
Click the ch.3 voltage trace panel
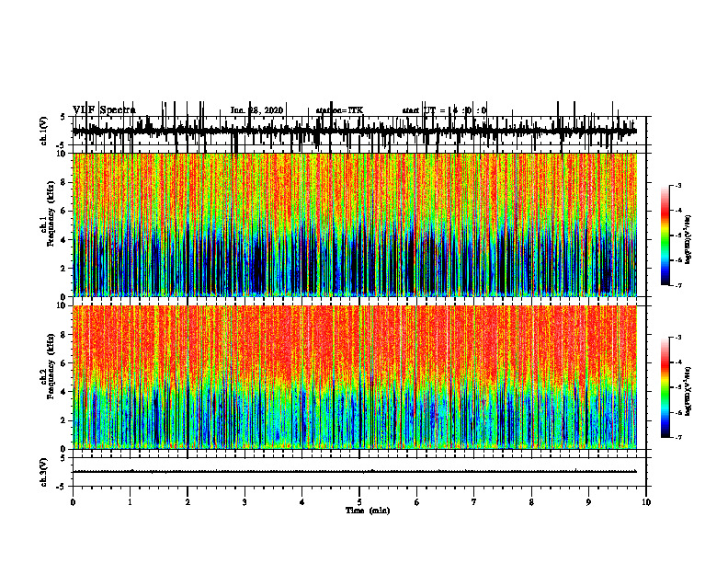(x=359, y=472)
